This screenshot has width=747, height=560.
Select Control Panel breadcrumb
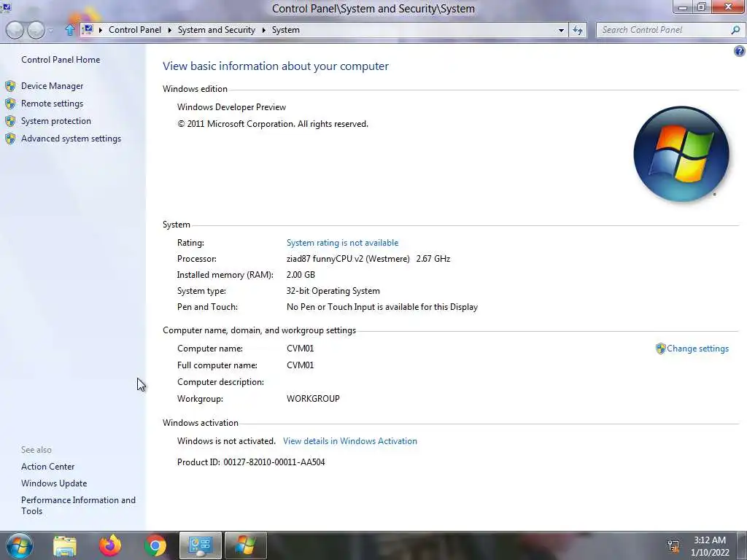click(x=135, y=29)
